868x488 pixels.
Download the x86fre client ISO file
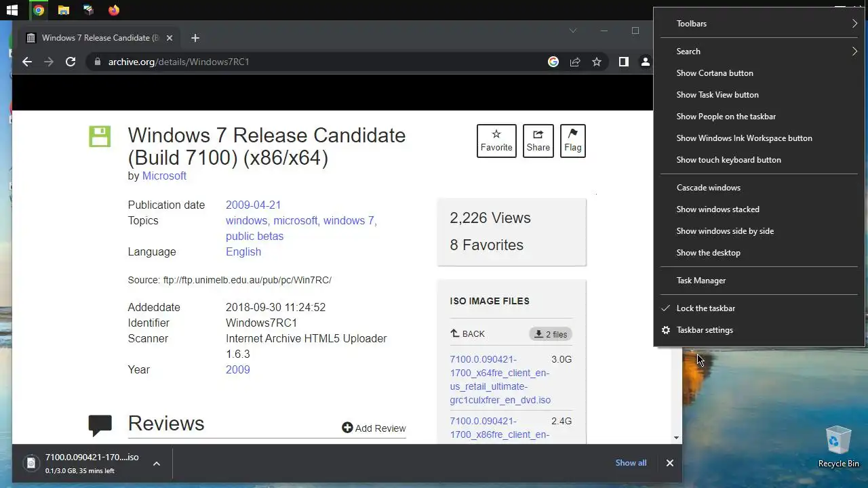pyautogui.click(x=500, y=428)
